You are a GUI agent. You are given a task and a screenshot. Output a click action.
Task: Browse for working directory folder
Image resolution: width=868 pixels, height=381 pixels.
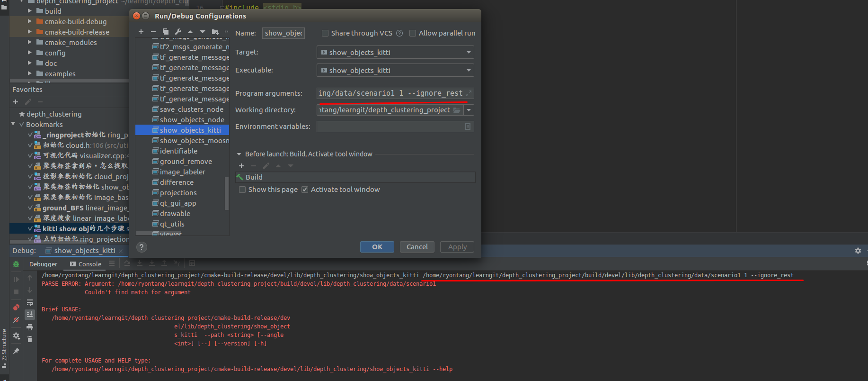coord(457,110)
